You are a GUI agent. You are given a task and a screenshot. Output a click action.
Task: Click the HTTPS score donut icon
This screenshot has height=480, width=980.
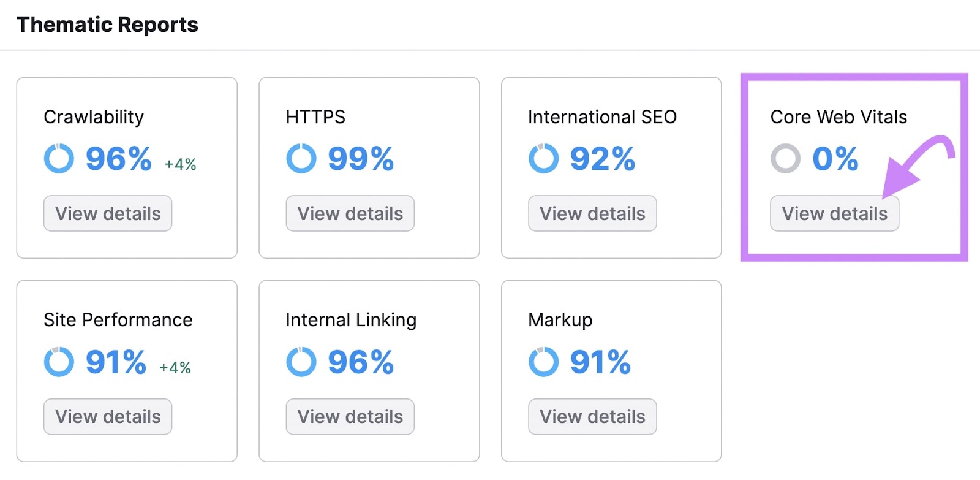(301, 159)
